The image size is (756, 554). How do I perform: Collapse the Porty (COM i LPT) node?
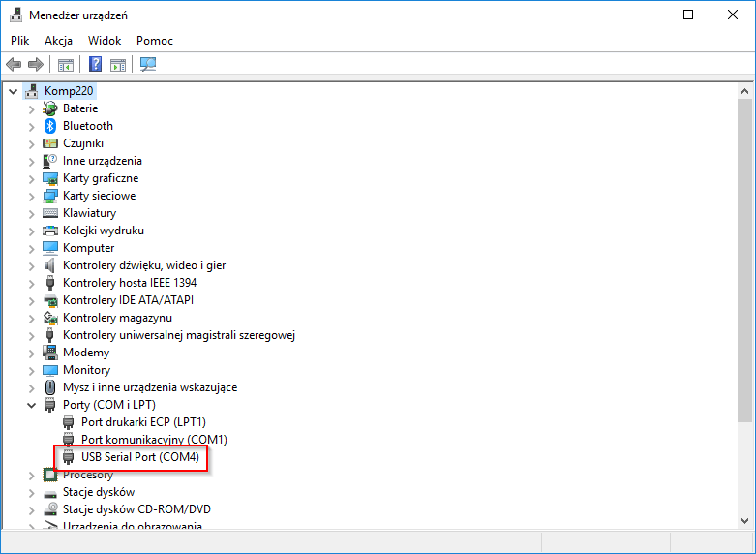click(31, 405)
